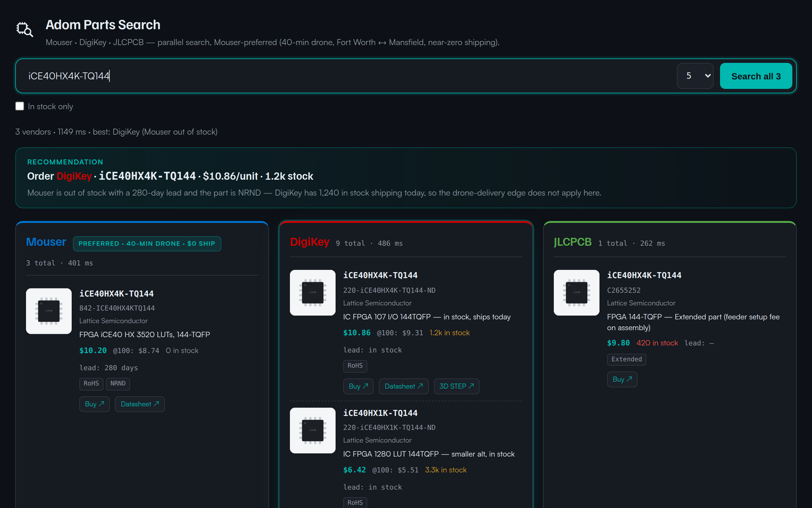Image resolution: width=812 pixels, height=508 pixels.
Task: Click Mouser iCE40HX4K-TQ144 part title
Action: 116,294
